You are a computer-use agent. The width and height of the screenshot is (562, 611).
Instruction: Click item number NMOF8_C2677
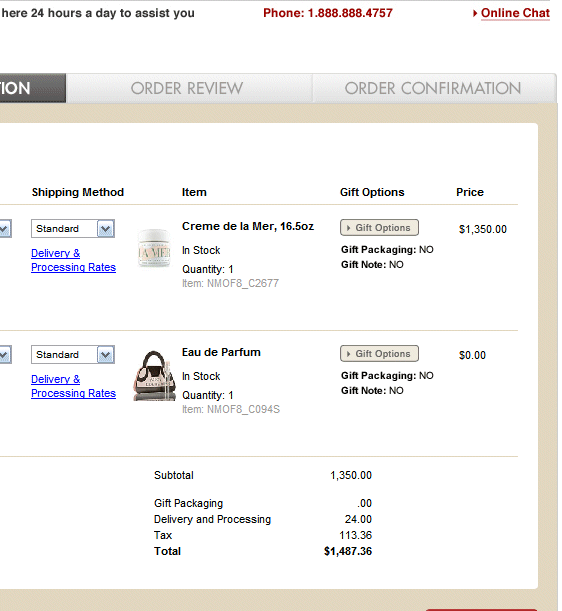click(243, 283)
